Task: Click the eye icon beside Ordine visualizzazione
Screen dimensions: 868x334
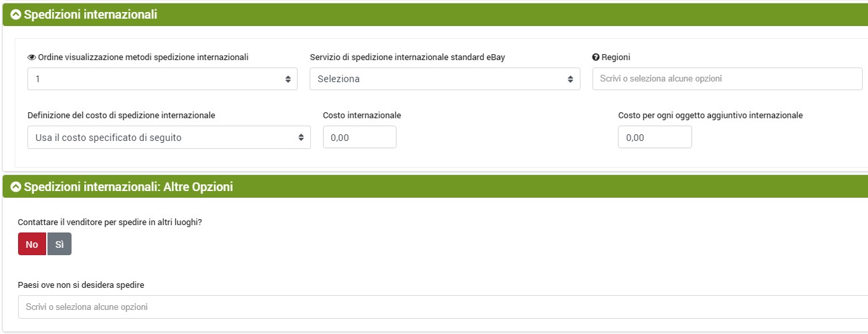Action: click(x=31, y=57)
